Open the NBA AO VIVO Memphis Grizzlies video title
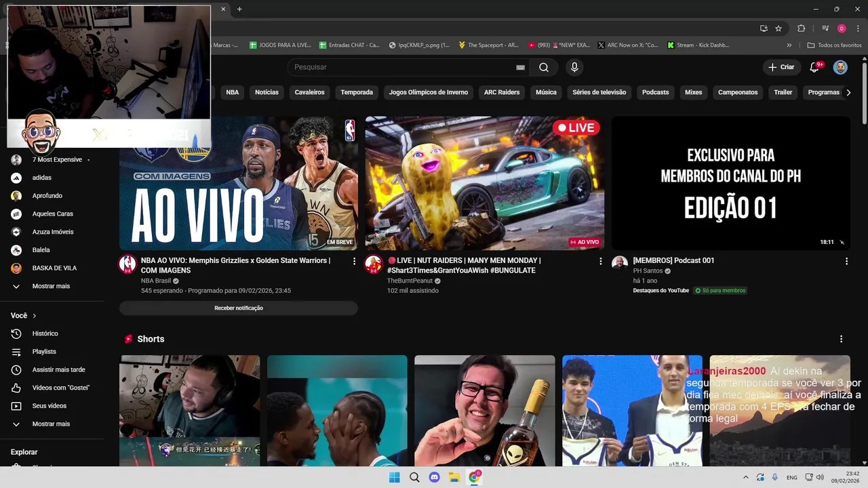 click(236, 266)
